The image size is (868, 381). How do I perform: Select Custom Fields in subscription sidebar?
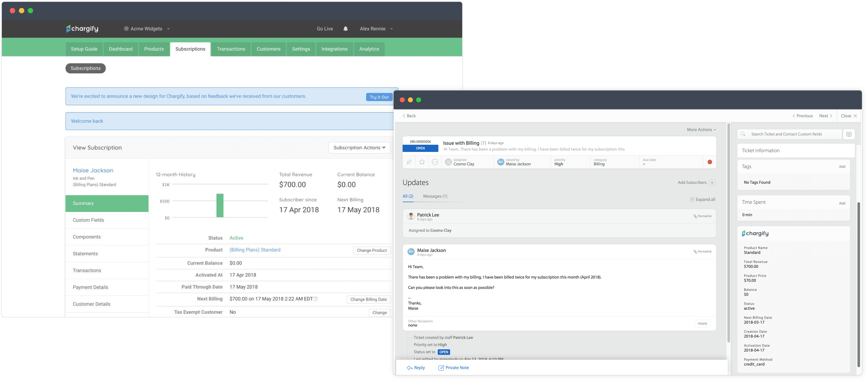[107, 220]
